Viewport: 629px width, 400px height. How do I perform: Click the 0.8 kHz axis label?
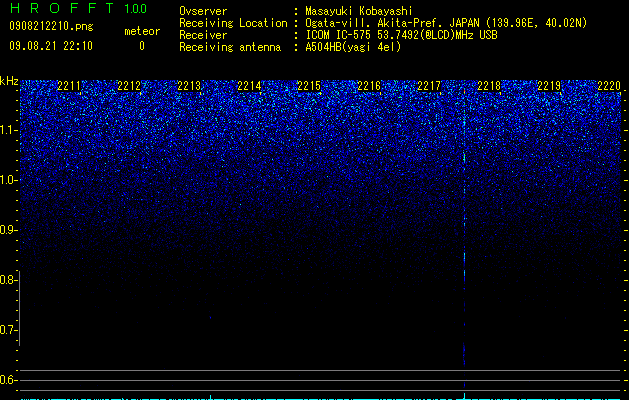click(x=8, y=280)
